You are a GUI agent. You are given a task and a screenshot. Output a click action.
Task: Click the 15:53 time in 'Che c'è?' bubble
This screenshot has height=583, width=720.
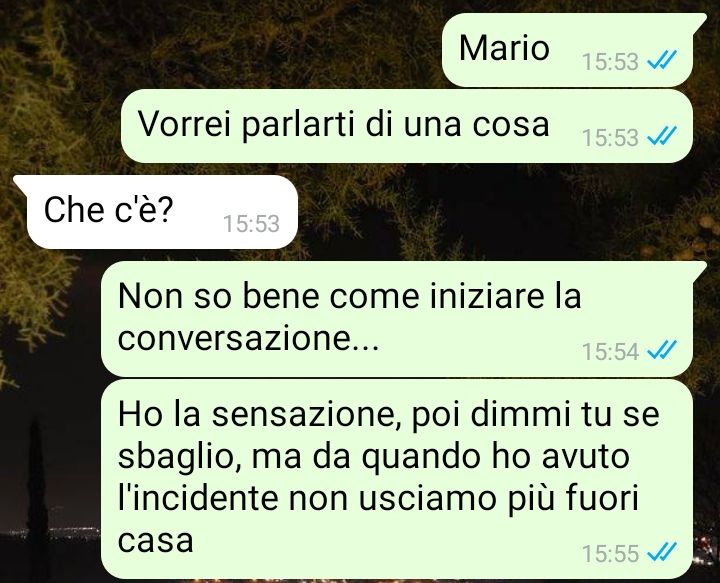click(251, 224)
